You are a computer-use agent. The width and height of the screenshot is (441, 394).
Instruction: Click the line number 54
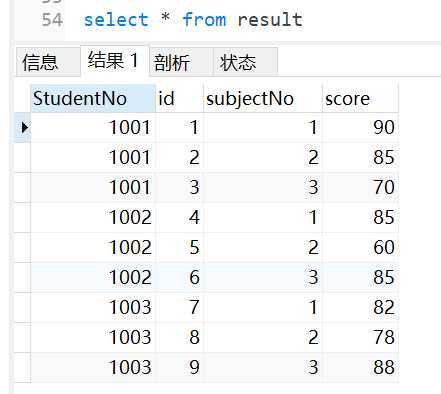coord(52,20)
